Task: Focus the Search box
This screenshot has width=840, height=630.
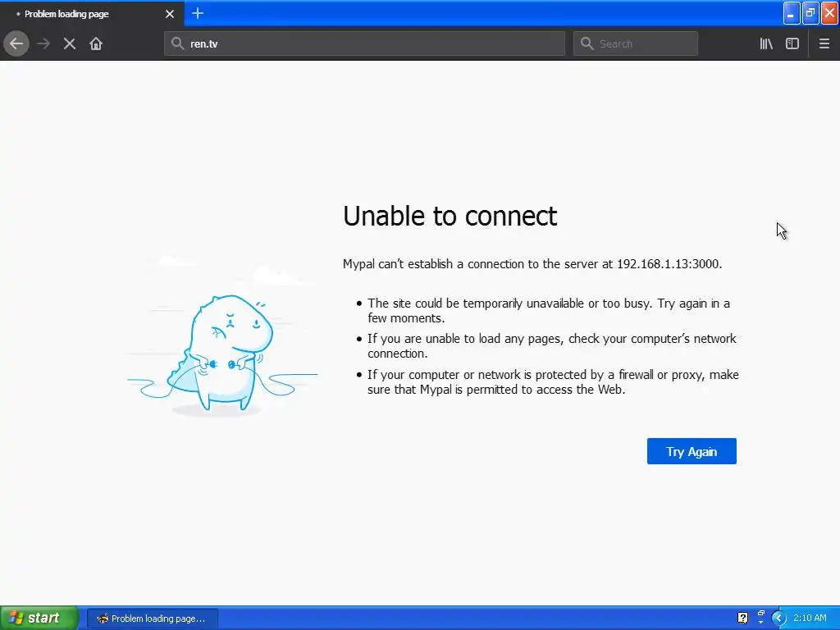Action: [636, 43]
